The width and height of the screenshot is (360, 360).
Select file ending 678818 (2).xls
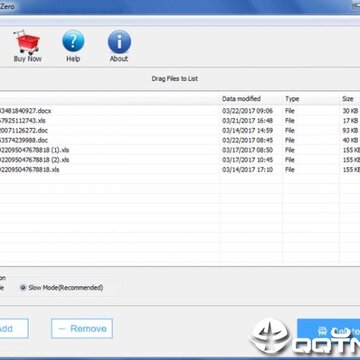[x=34, y=160]
